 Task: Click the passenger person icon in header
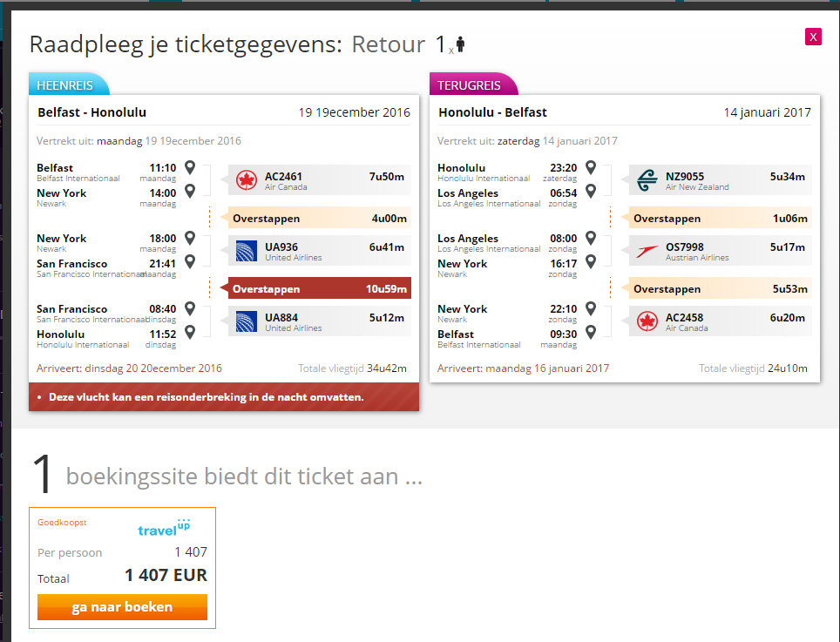(x=460, y=44)
